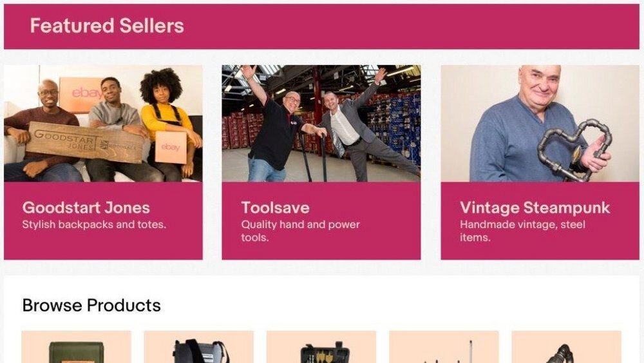Screen dimensions: 644x363
Task: Open the black strap bag product thumbnail
Action: [199, 346]
